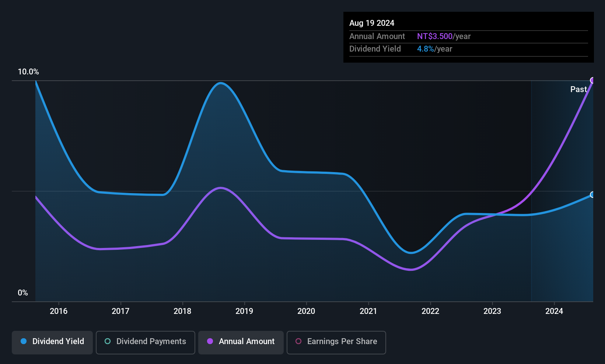Click the 0% y-axis label
Viewport: 605px width, 364px height.
(x=23, y=293)
